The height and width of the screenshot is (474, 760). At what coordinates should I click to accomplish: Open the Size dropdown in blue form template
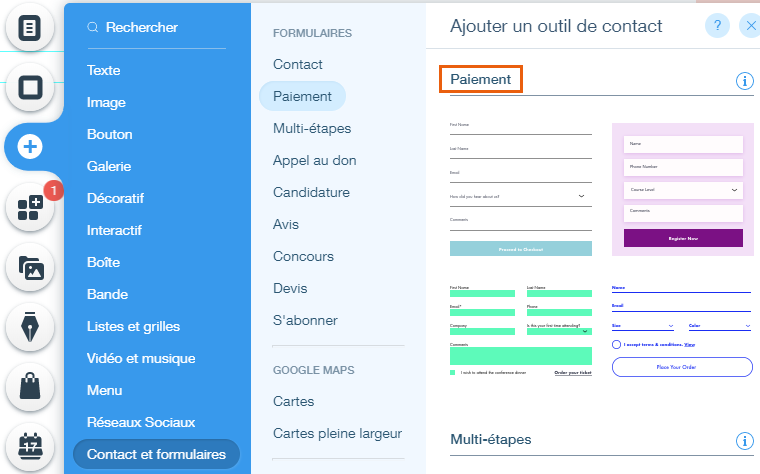coord(643,326)
